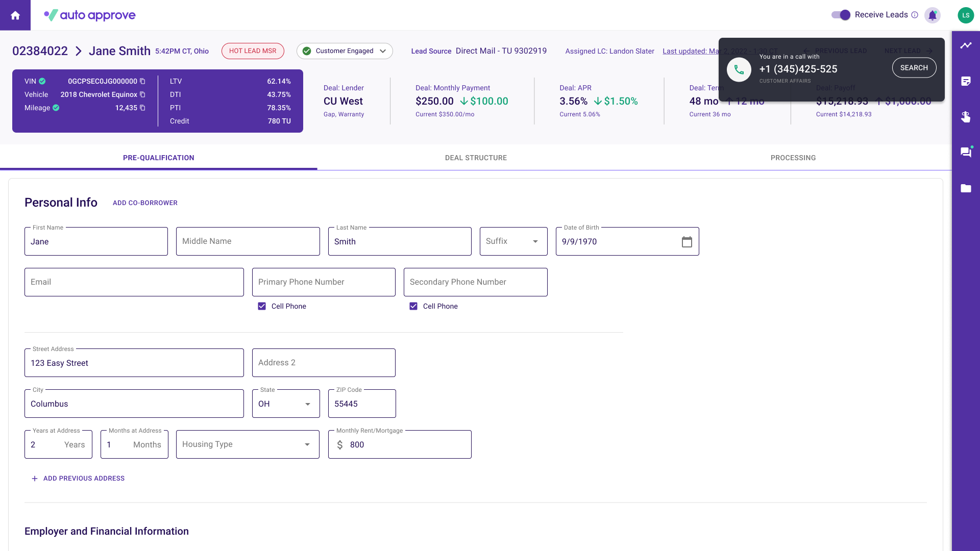The image size is (980, 551).
Task: Click the $250.00 monthly payment value
Action: point(434,102)
